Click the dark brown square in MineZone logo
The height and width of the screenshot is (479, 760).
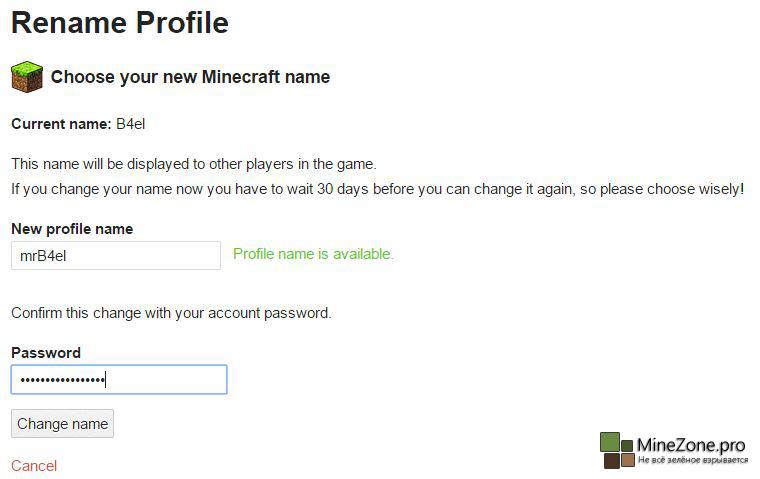click(x=610, y=460)
